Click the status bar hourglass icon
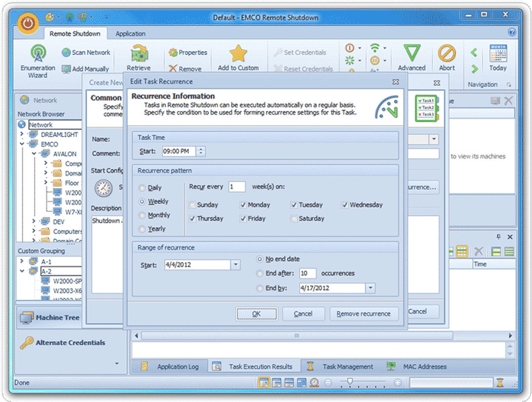This screenshot has width=532, height=402. pos(500,383)
